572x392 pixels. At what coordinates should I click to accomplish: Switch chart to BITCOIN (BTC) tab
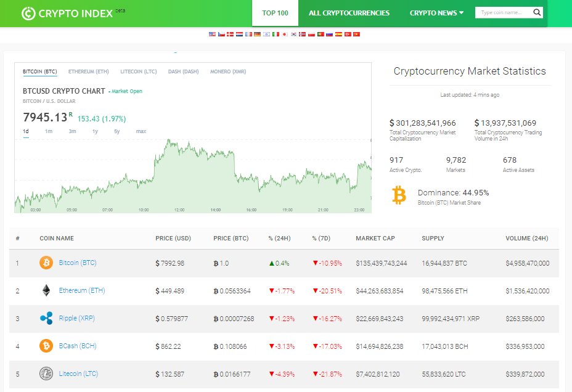point(40,71)
